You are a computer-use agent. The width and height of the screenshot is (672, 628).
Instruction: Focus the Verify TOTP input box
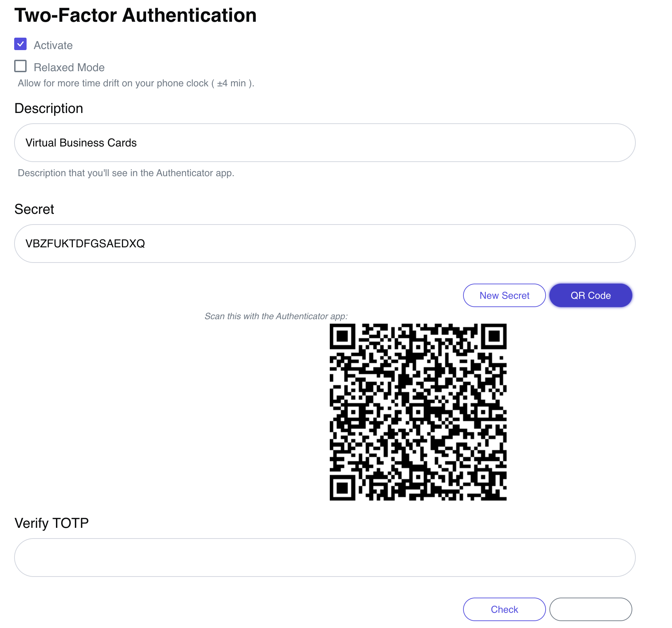point(325,558)
